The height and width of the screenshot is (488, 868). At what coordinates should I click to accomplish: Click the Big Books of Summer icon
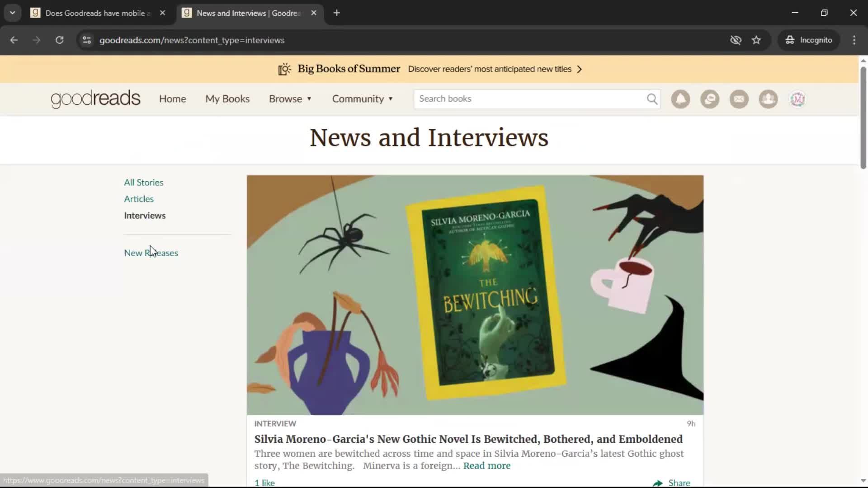pos(284,69)
